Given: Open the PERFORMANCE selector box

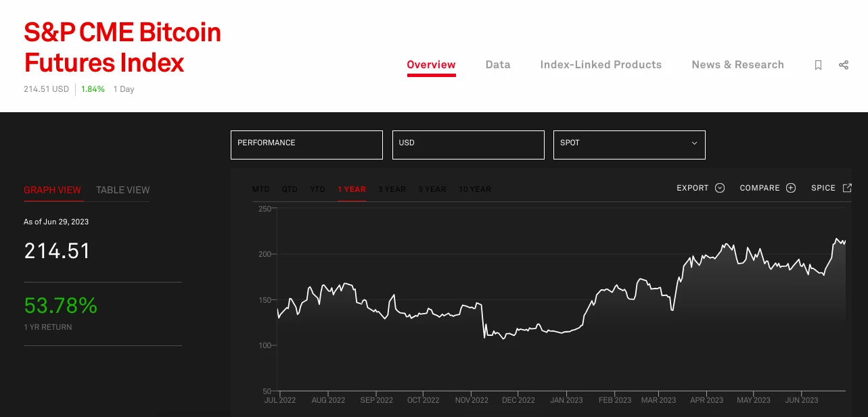Looking at the screenshot, I should coord(306,145).
